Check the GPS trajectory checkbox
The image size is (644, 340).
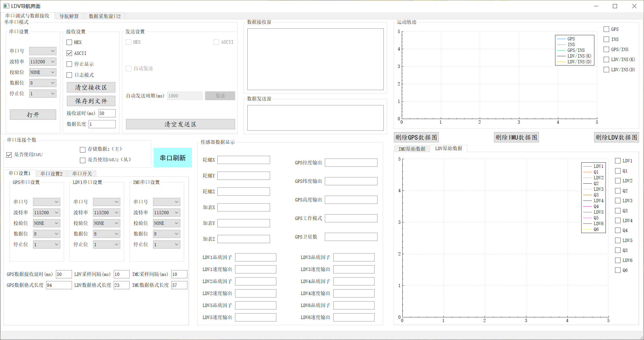(x=606, y=29)
